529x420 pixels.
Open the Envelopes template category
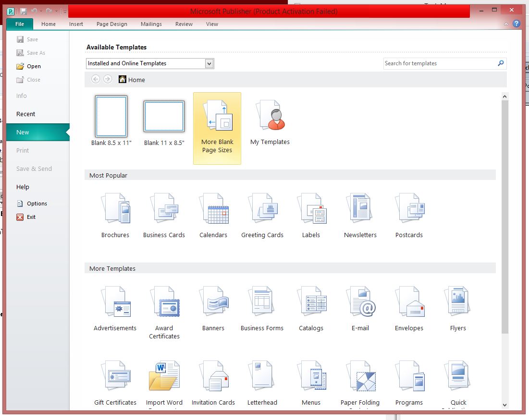(409, 309)
